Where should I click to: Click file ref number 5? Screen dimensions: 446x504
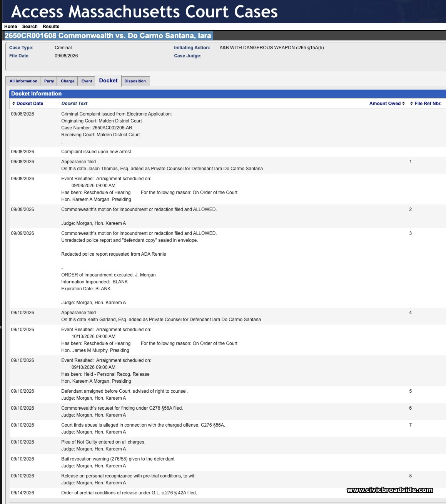tap(411, 391)
